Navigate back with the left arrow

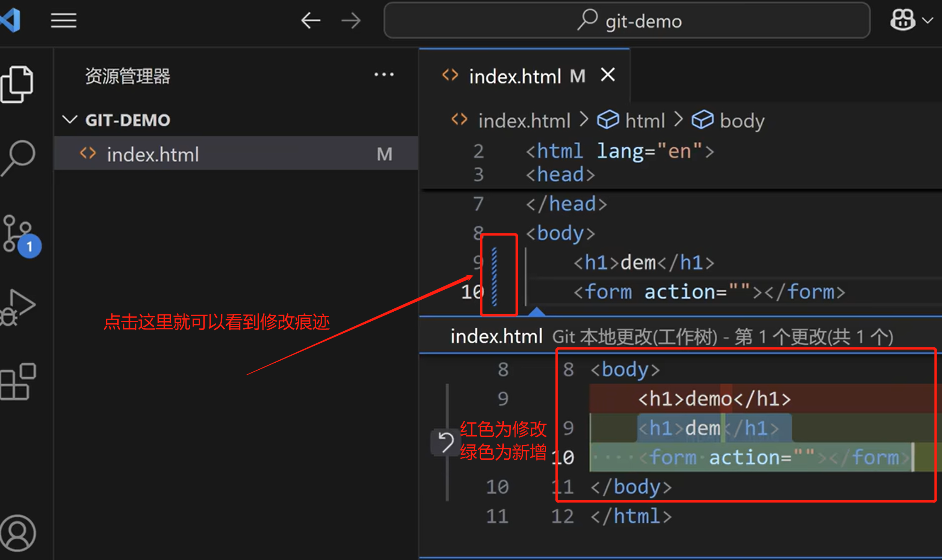[x=311, y=20]
